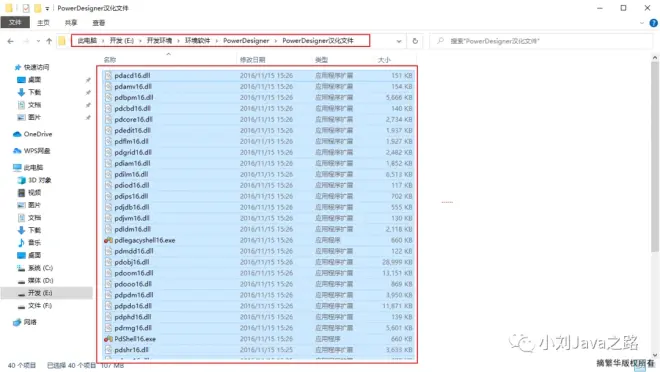Switch to the 主页 ribbon tab

point(43,23)
